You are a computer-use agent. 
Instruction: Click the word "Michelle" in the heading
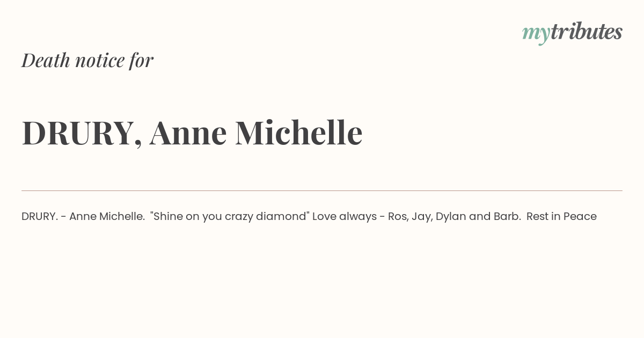click(x=299, y=133)
